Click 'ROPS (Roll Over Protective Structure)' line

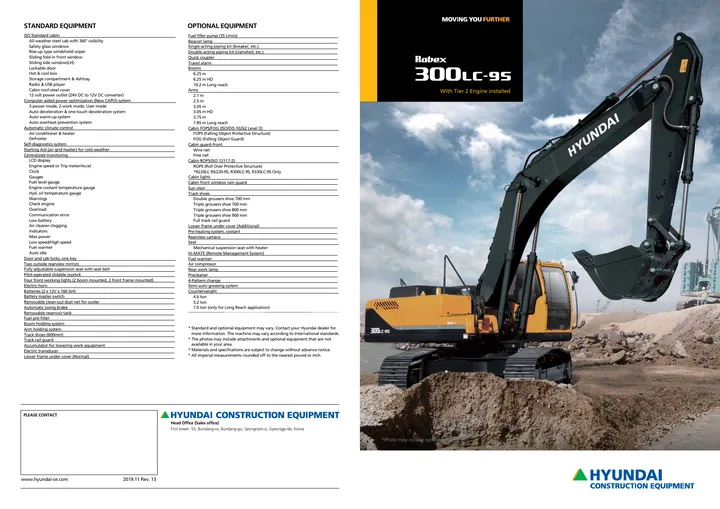point(227,166)
